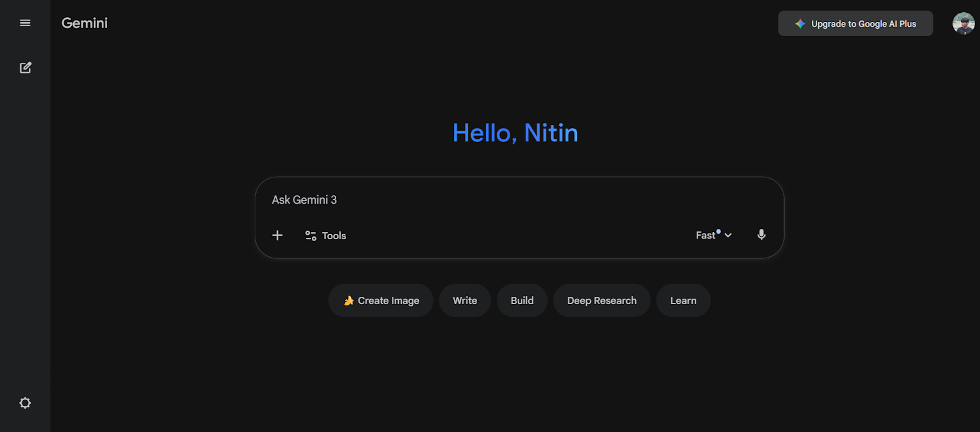Activate the microphone voice input
980x432 pixels.
tap(761, 235)
